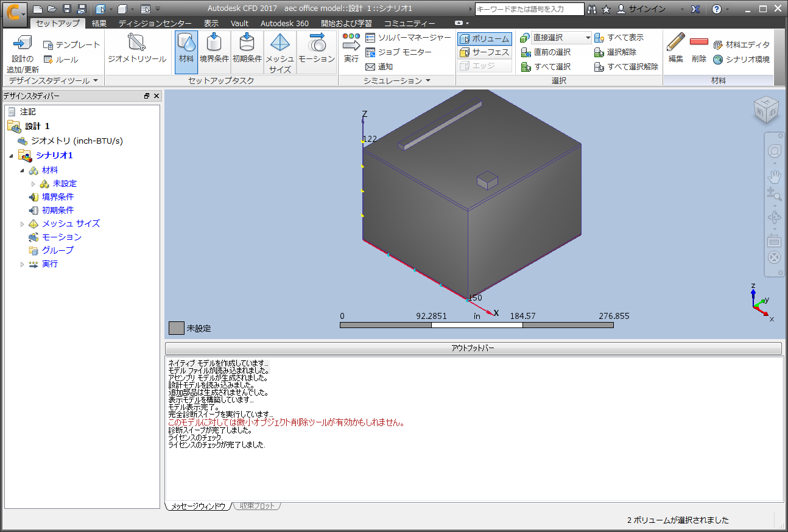Click すべて選択 select all
The width and height of the screenshot is (788, 532).
click(546, 67)
